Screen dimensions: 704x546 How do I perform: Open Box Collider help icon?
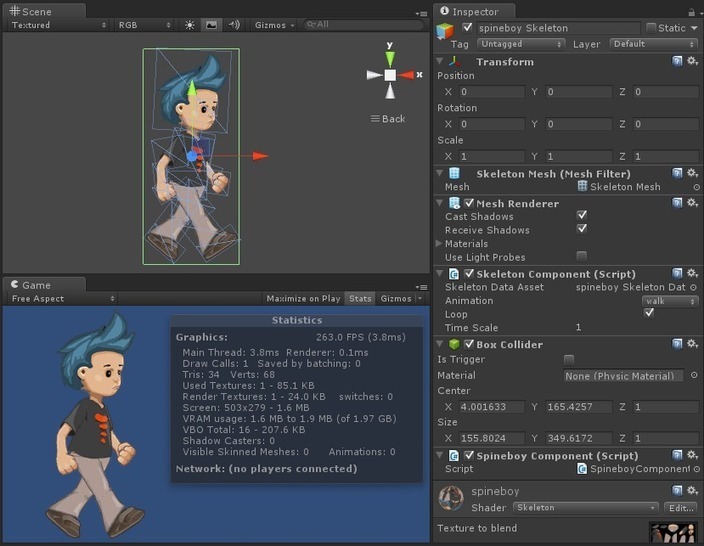coord(677,345)
